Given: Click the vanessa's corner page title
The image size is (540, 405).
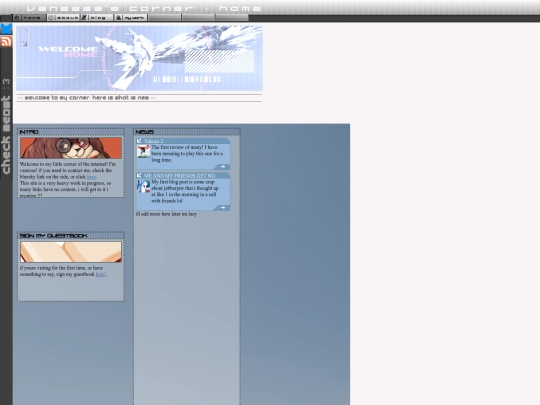Looking at the screenshot, I should [144, 8].
